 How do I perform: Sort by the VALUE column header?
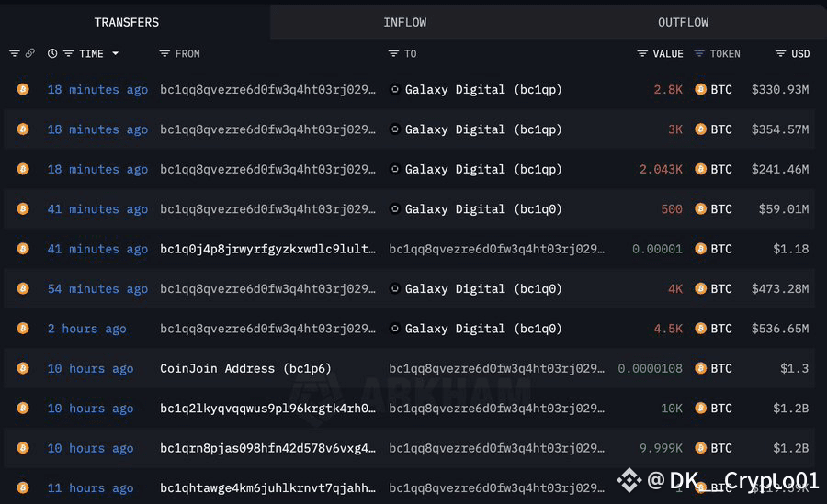pos(668,54)
